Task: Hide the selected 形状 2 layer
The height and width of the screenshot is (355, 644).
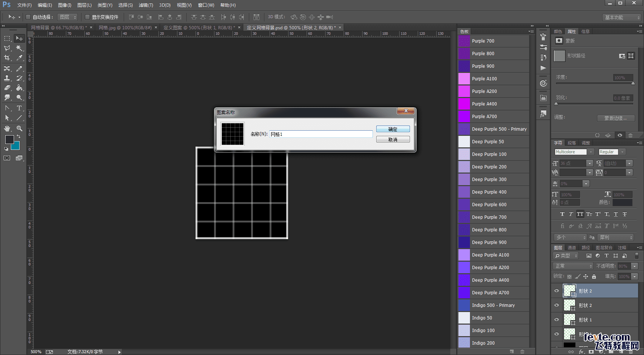Action: pyautogui.click(x=556, y=291)
